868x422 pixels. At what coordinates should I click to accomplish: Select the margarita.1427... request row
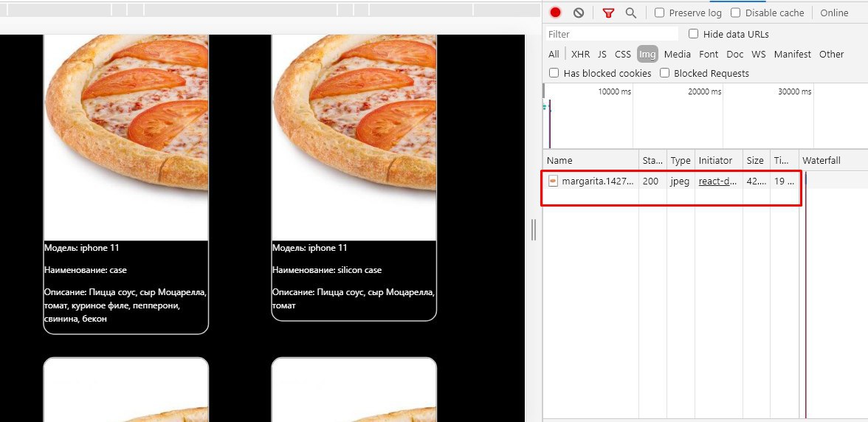[x=706, y=181]
